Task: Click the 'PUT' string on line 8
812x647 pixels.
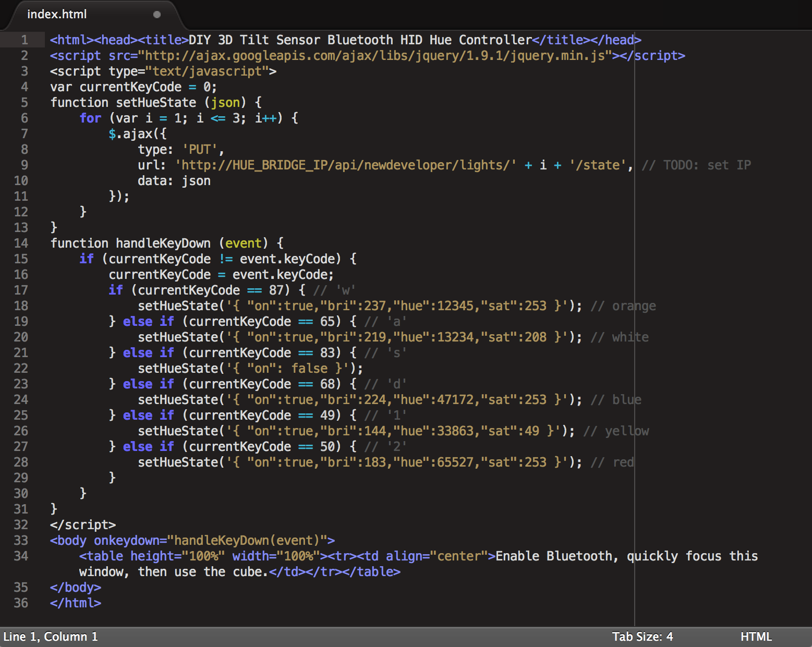Action: (x=200, y=150)
